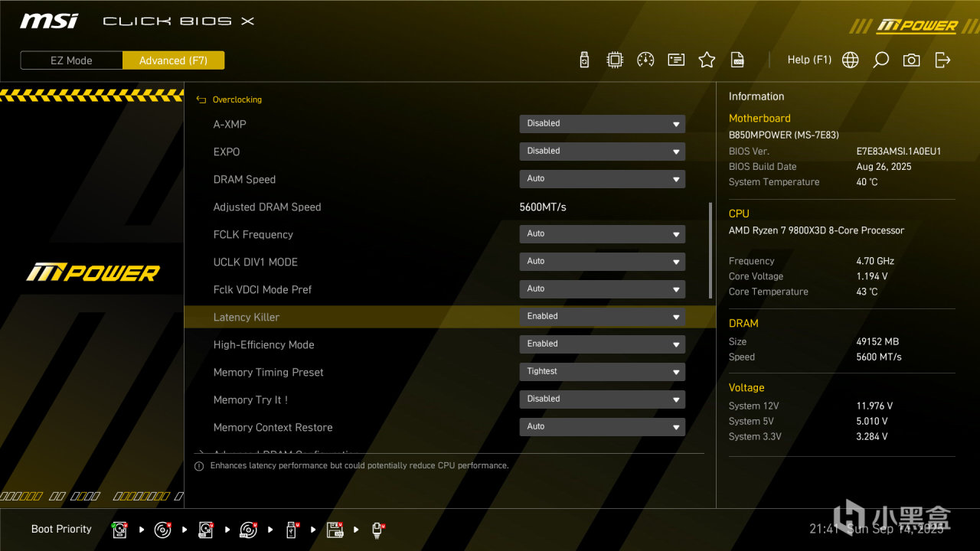This screenshot has height=551, width=980.
Task: Select the checked hard disk boot device
Action: point(120,530)
